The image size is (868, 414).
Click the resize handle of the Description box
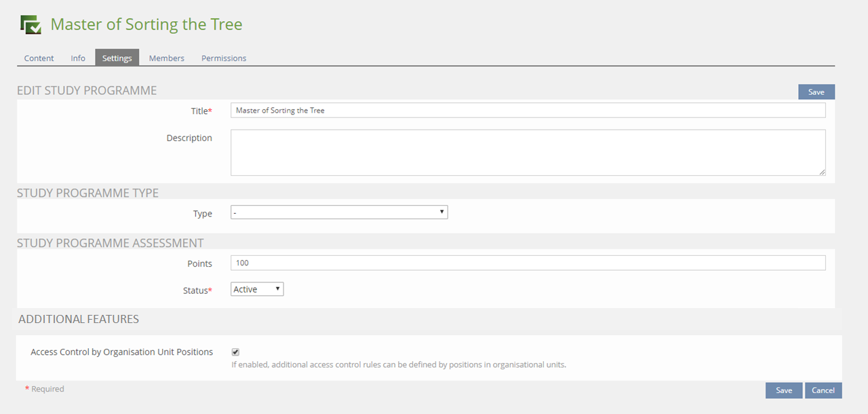click(x=822, y=172)
